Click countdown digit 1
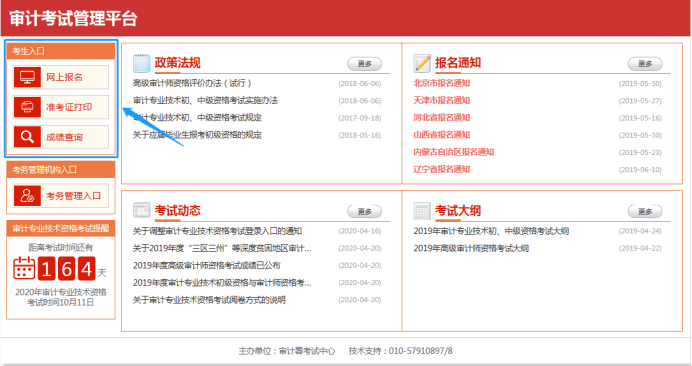 (47, 268)
